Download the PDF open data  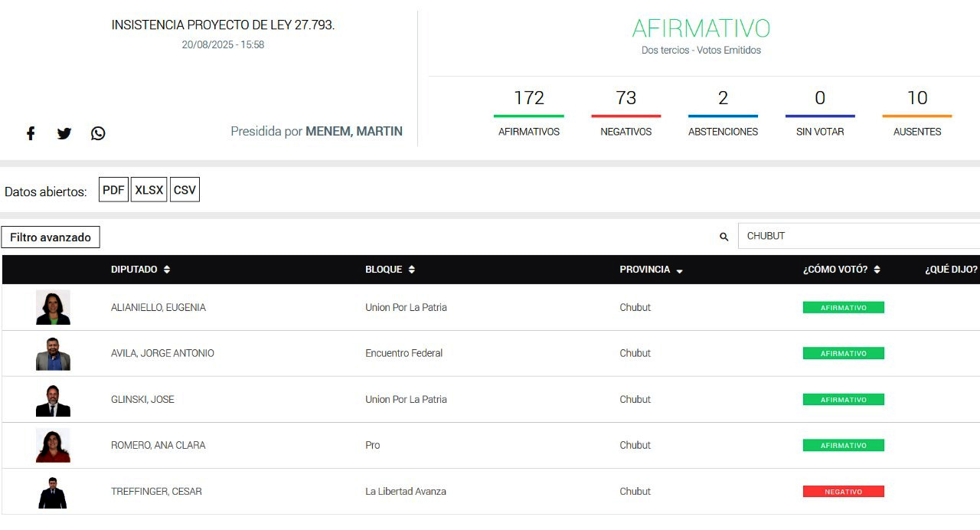tap(113, 190)
